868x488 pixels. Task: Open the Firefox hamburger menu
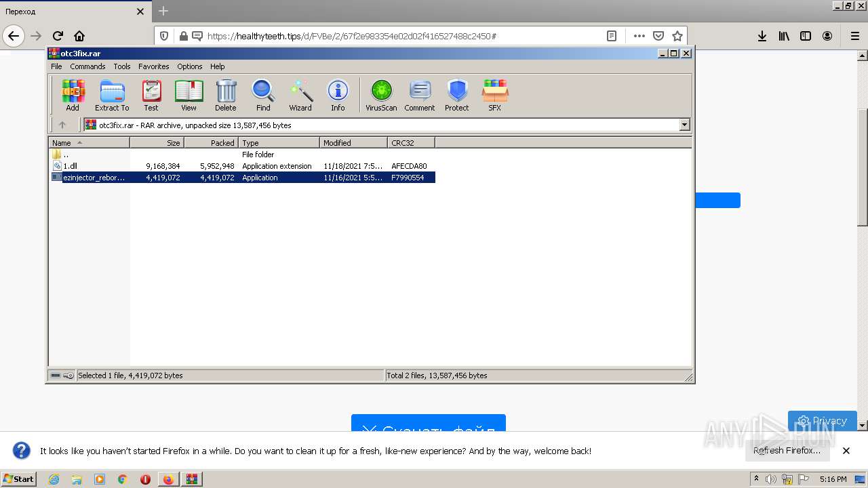854,36
